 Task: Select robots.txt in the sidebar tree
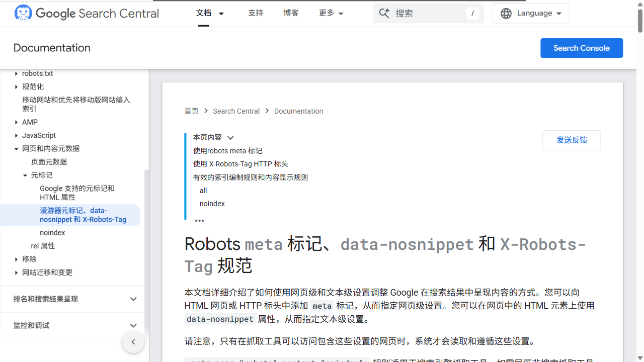(x=38, y=73)
